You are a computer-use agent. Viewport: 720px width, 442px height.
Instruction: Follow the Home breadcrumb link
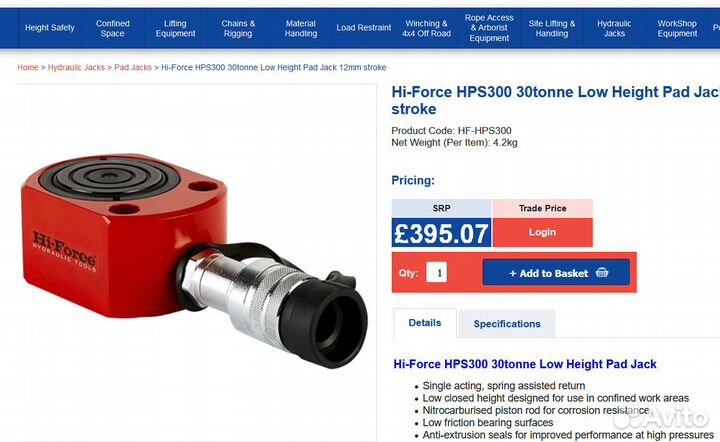[x=28, y=68]
